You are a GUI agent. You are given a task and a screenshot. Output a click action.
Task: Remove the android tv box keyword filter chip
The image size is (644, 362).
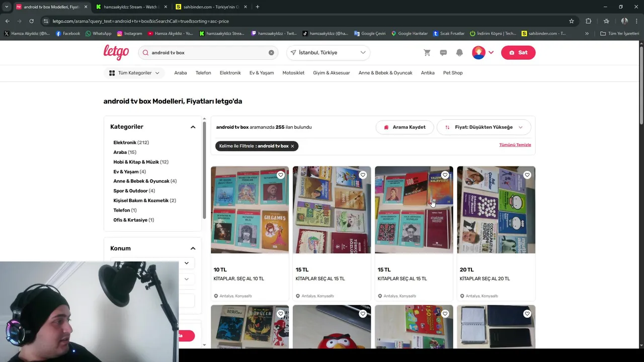[x=292, y=146]
